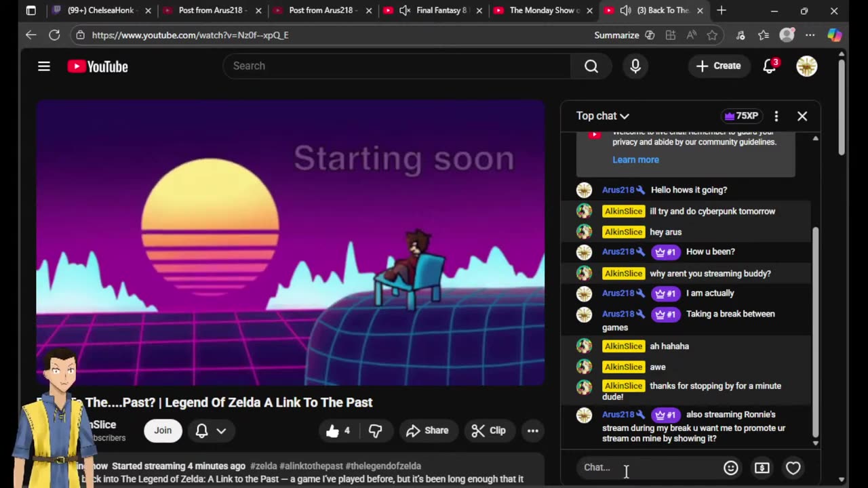This screenshot has height=488, width=868.
Task: Click AlkinSlice badge on 'hey arus'
Action: [623, 232]
